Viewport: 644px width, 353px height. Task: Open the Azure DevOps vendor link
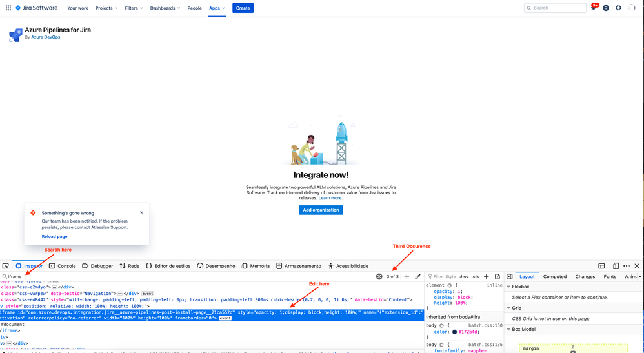click(46, 37)
